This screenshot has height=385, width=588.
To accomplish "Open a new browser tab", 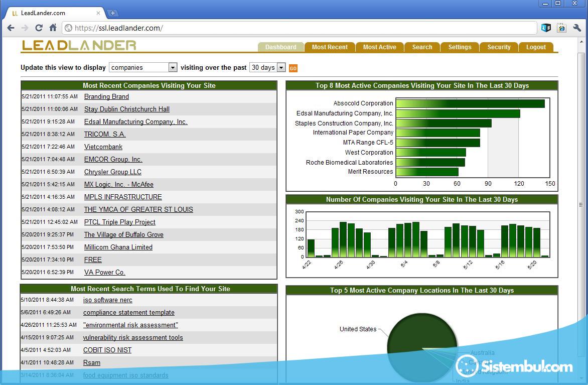I will click(x=113, y=13).
